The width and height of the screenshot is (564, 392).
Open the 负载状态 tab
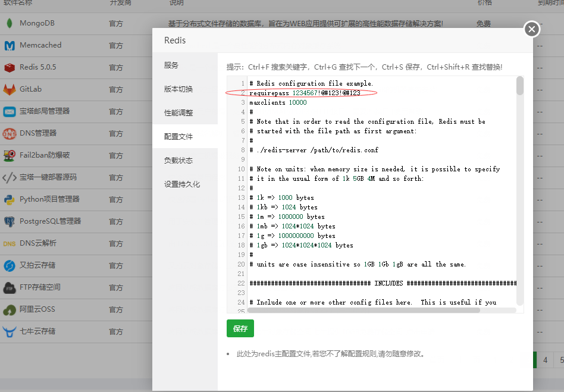pyautogui.click(x=185, y=160)
